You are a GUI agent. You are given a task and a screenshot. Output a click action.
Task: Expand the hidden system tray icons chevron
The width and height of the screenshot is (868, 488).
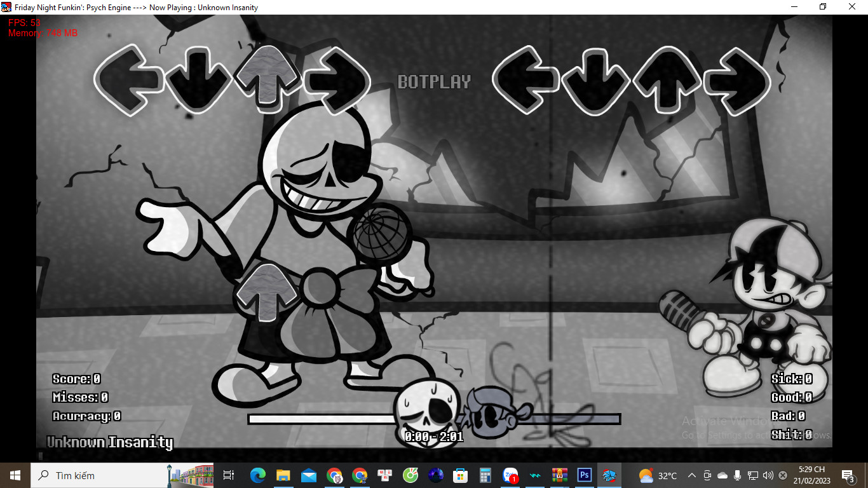pos(692,475)
